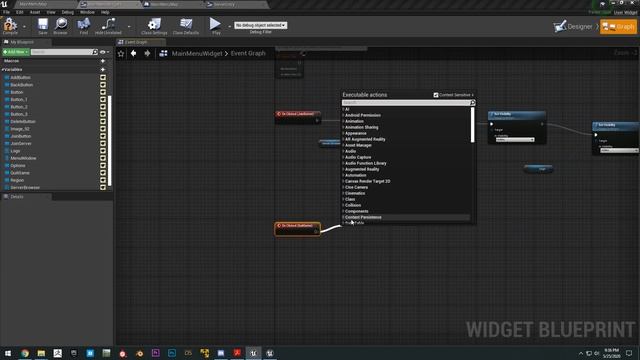Toggle visibility eye for JoinButton variable
Viewport: 640px width, 360px height.
[103, 136]
